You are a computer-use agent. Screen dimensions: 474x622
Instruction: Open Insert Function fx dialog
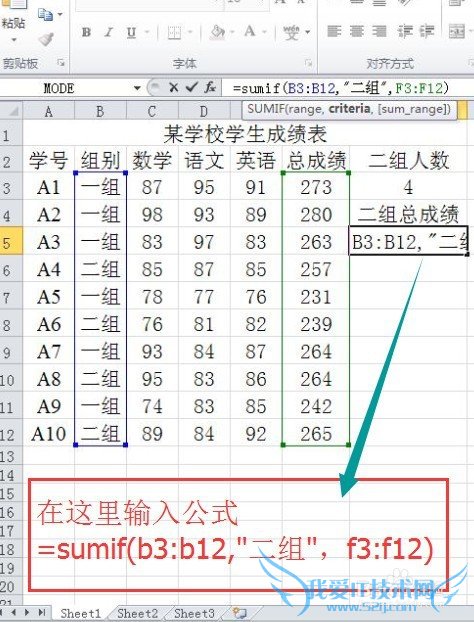click(210, 87)
